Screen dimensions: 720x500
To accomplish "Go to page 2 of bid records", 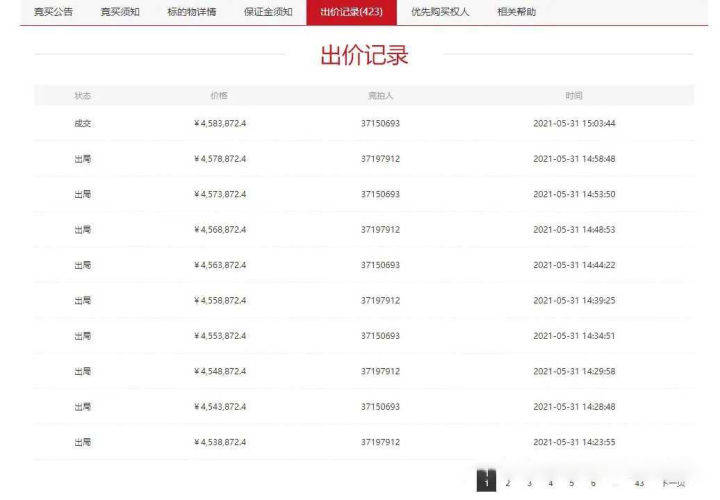I will [x=508, y=483].
